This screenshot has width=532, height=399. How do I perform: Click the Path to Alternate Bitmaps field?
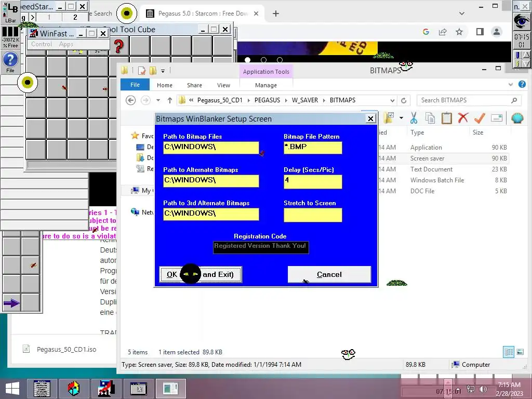tap(211, 181)
